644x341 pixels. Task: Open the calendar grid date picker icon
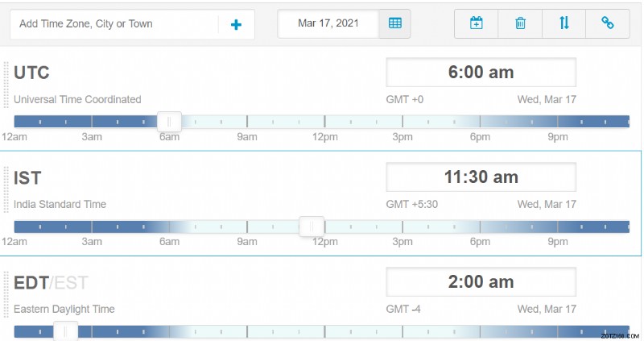[x=394, y=23]
